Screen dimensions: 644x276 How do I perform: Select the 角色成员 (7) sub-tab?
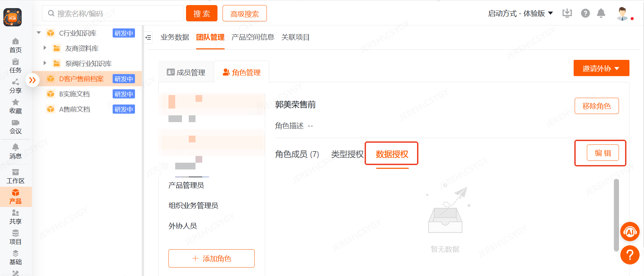point(297,154)
